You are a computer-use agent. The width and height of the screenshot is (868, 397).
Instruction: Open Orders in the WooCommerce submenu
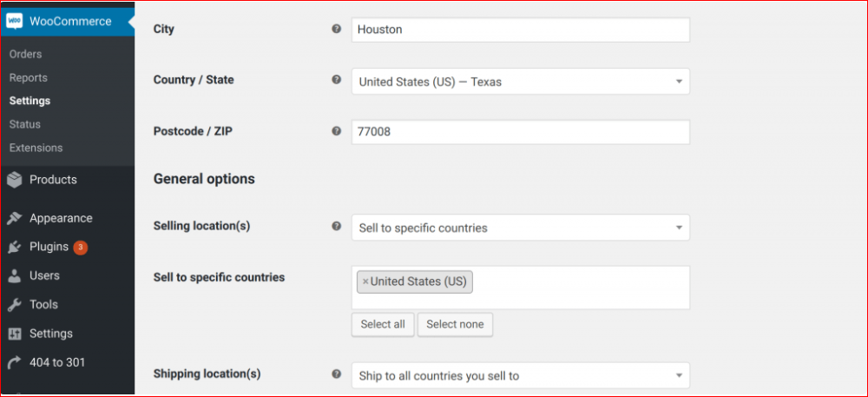pyautogui.click(x=25, y=54)
